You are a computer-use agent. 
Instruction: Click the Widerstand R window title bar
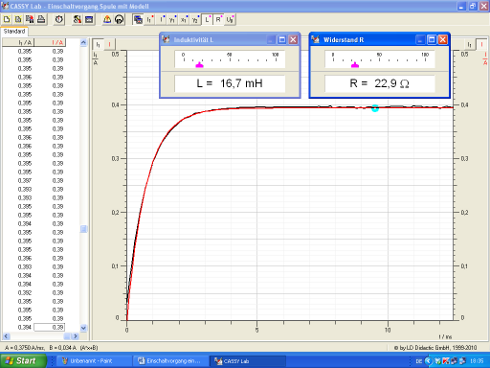click(x=380, y=40)
